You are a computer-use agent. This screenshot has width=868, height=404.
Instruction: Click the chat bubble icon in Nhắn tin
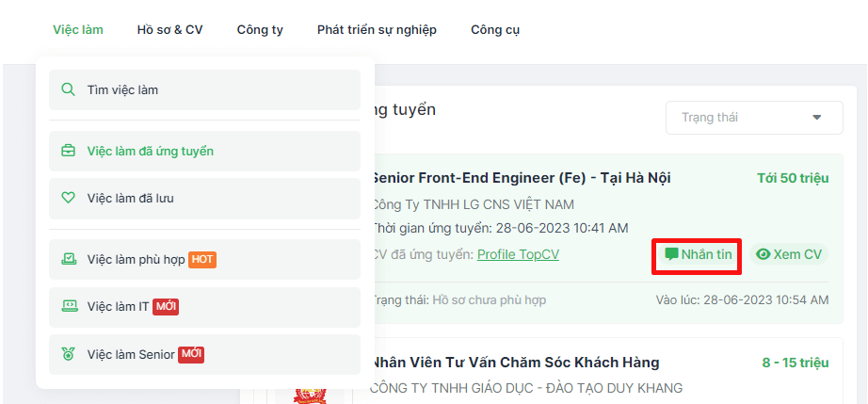tap(671, 254)
